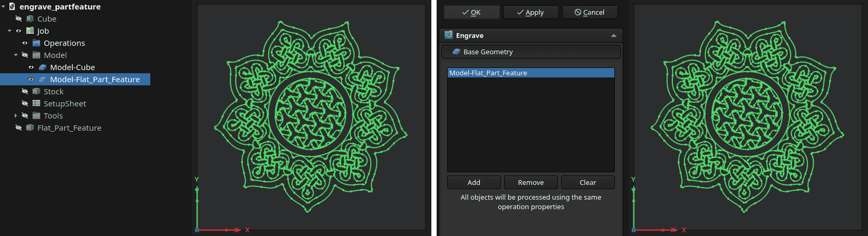Collapse the Model tree node
The width and height of the screenshot is (868, 236).
coord(16,55)
